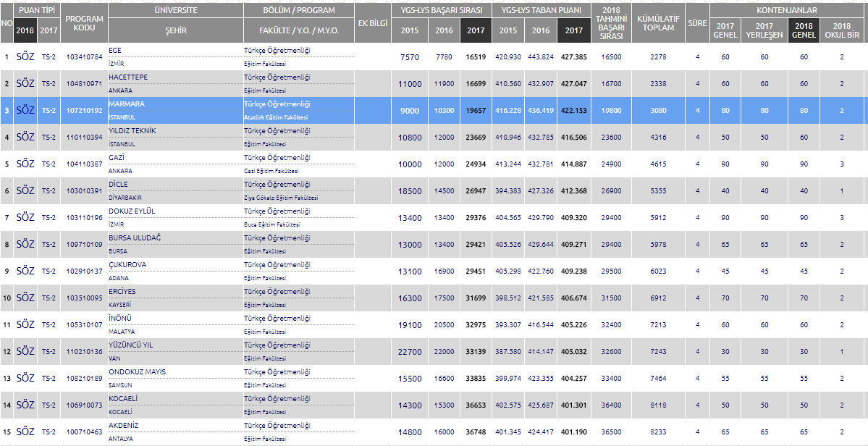
Task: Open the EGE university link
Action: (115, 50)
